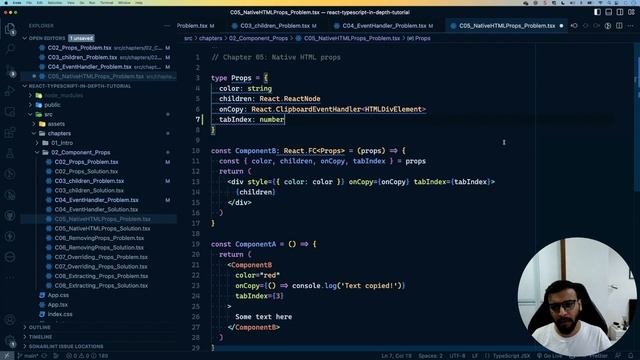Image resolution: width=640 pixels, height=360 pixels.
Task: Click the synchronize changes icon in status bar
Action: [44, 356]
